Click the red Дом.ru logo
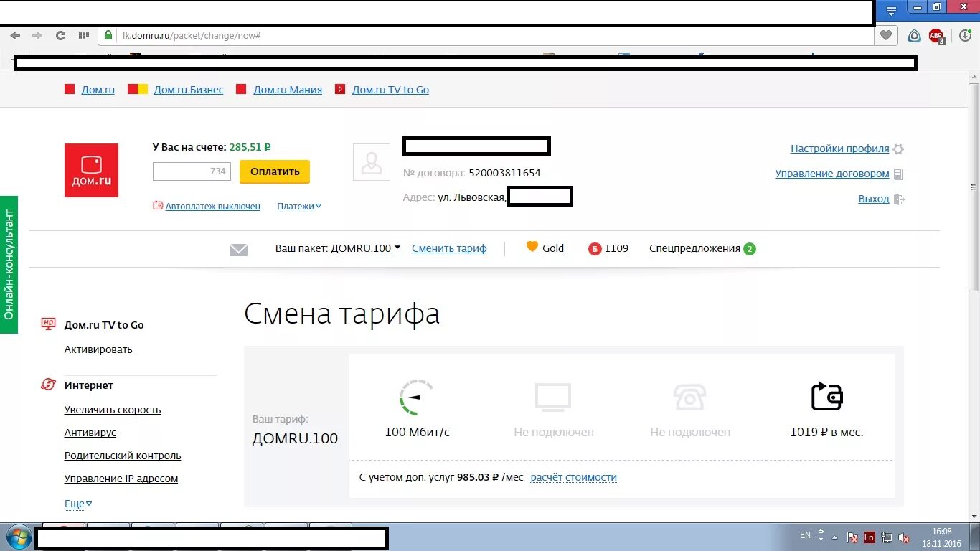980x551 pixels. coord(91,170)
